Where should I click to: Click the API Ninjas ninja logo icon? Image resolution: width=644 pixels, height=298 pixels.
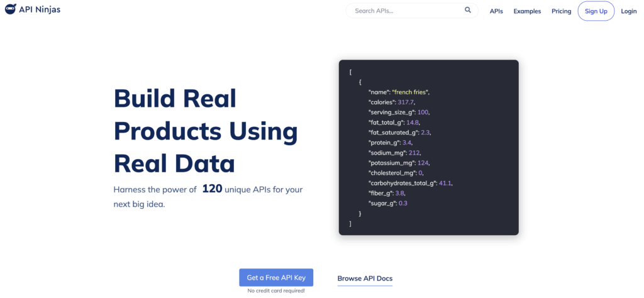(x=11, y=10)
